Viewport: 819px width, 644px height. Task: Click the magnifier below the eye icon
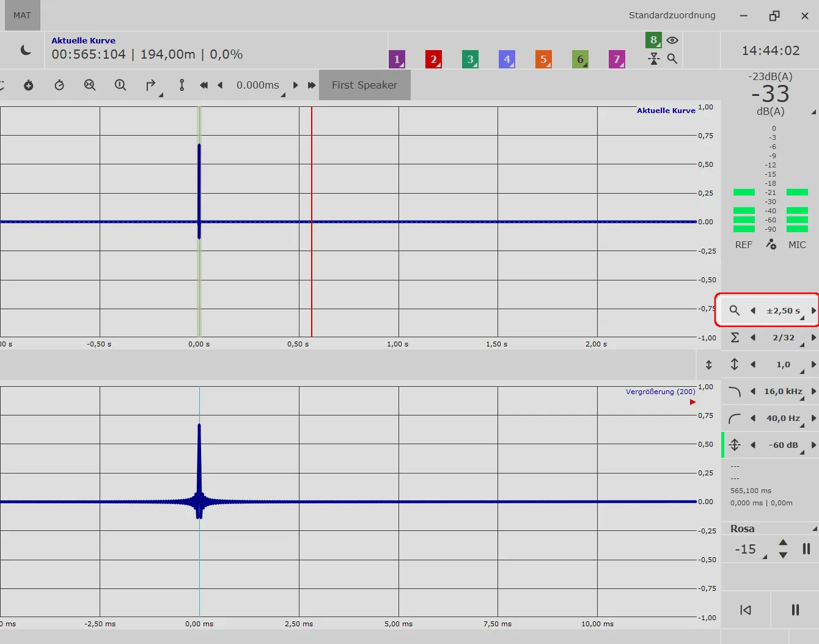point(672,59)
